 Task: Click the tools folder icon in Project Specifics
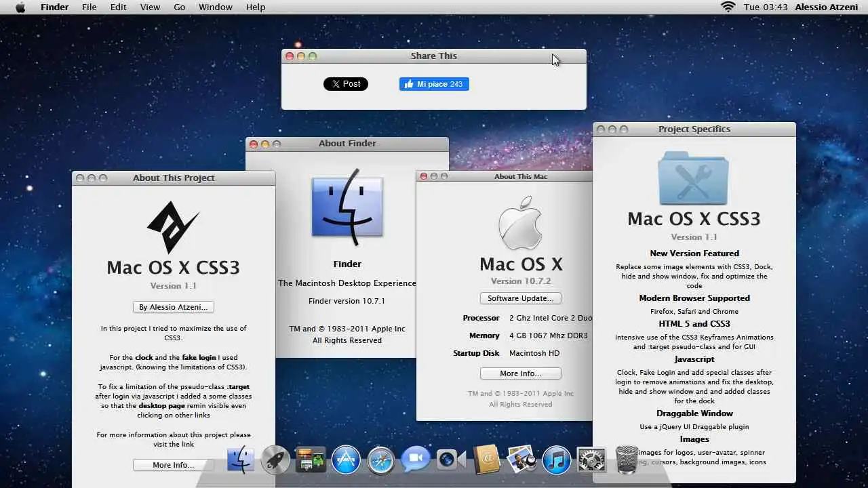point(694,178)
